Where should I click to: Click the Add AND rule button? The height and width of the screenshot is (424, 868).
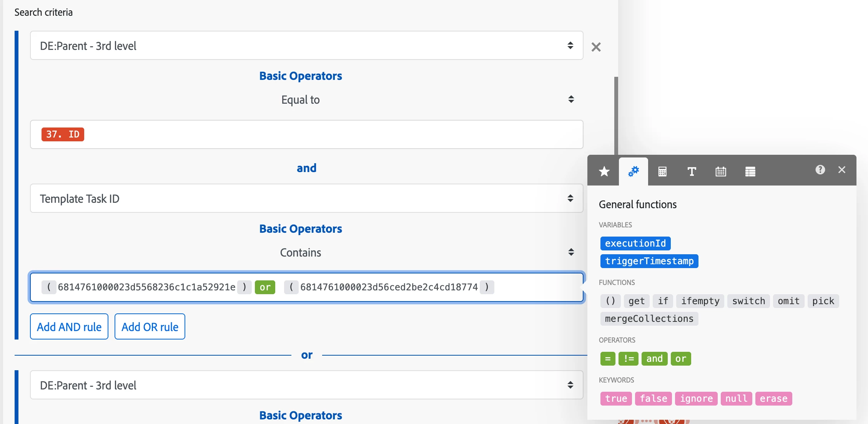click(x=69, y=327)
